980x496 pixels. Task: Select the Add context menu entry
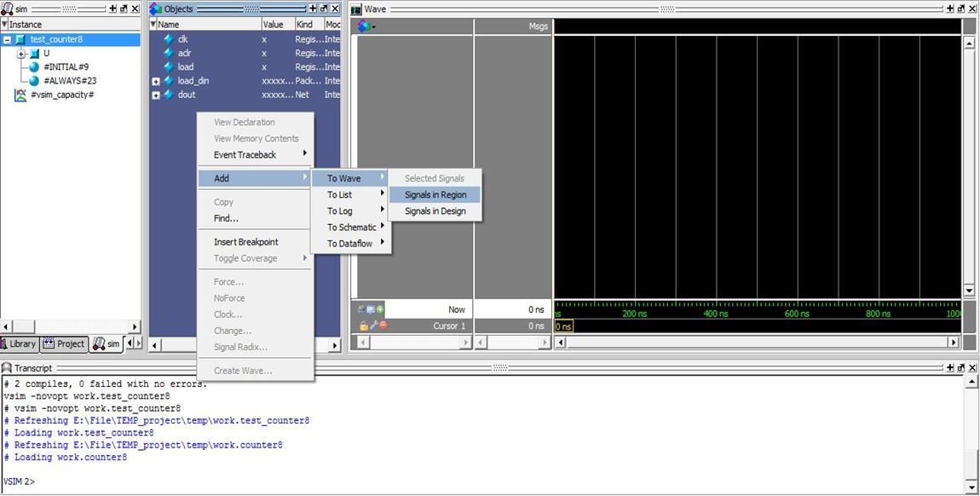coord(255,178)
